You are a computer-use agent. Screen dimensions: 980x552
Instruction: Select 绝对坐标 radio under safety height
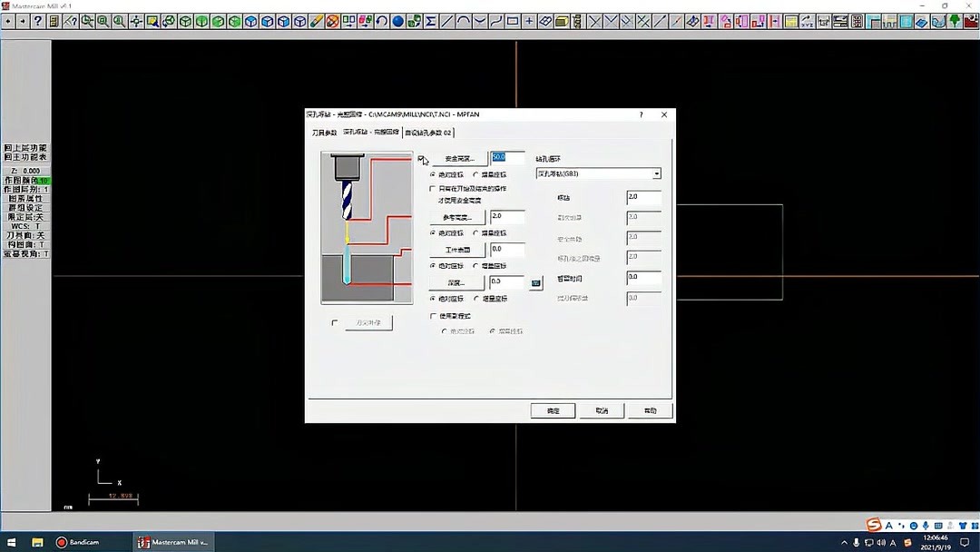[x=431, y=175]
